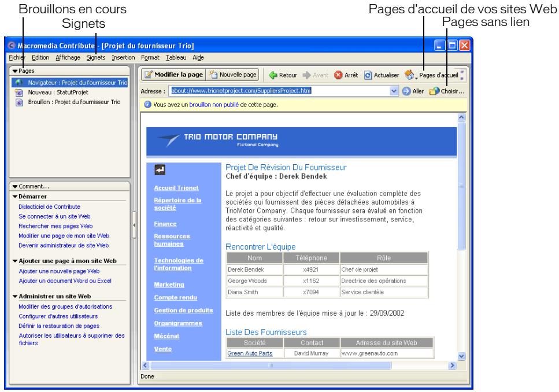The height and width of the screenshot is (392, 559).
Task: Click the vertical scrollbar down arrow
Action: pyautogui.click(x=461, y=356)
